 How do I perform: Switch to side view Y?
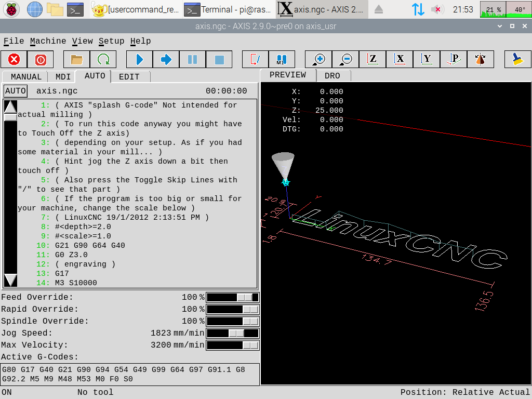click(x=427, y=59)
